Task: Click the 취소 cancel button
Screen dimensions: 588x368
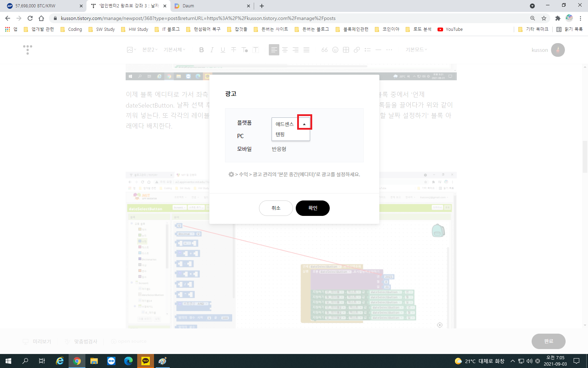Action: click(276, 208)
